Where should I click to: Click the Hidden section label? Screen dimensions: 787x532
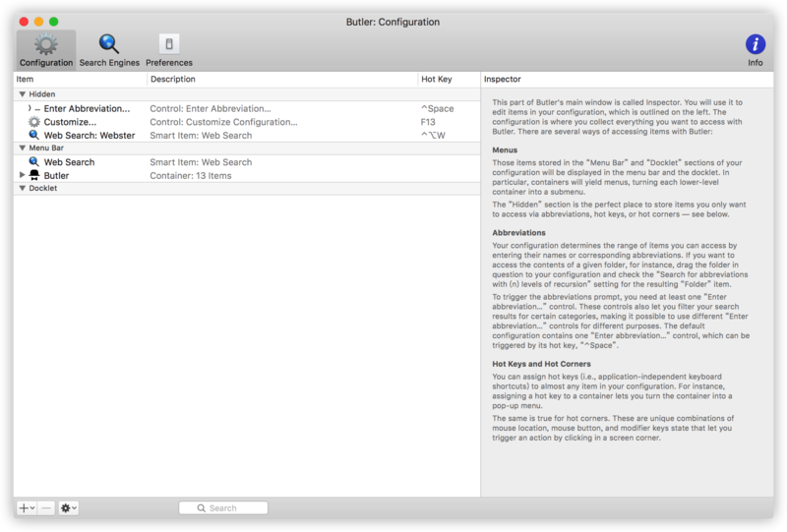42,94
